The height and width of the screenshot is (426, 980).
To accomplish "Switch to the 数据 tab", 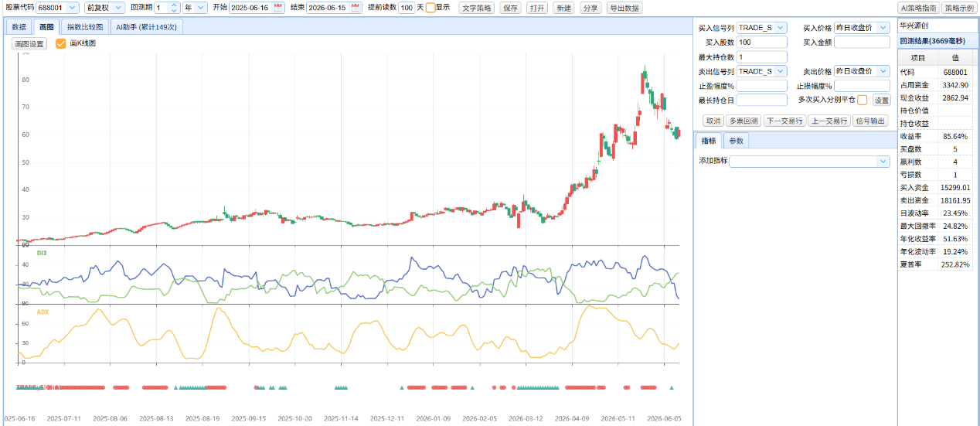I will pos(19,27).
